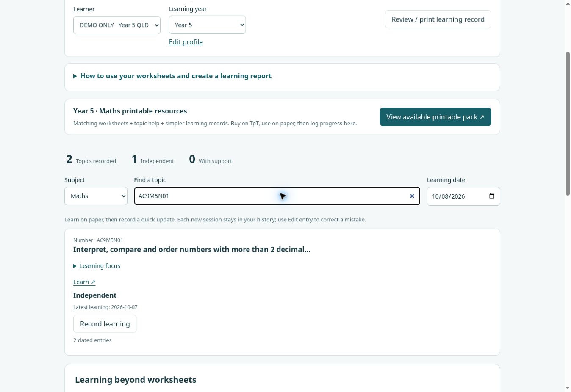Viewport: 571px width, 392px height.
Task: Open the Learning date calendar picker
Action: pyautogui.click(x=491, y=196)
